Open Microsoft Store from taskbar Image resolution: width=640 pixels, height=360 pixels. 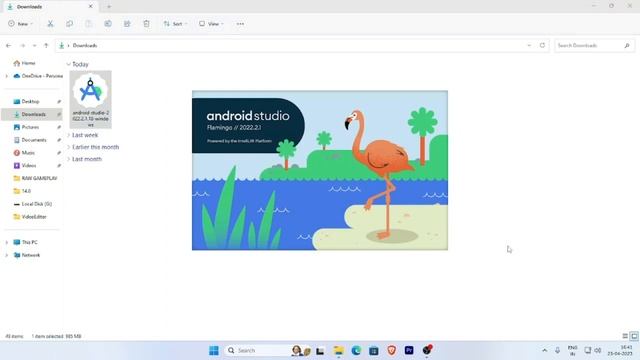[373, 351]
